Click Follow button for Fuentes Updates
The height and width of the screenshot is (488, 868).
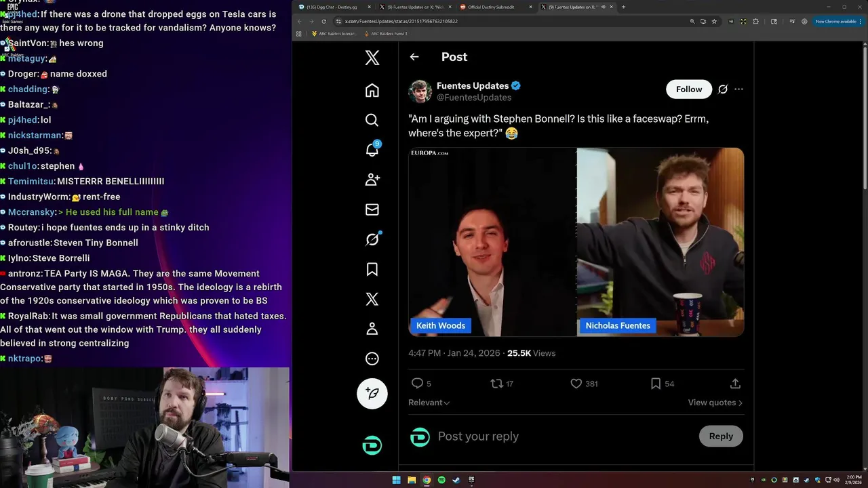[x=689, y=89]
